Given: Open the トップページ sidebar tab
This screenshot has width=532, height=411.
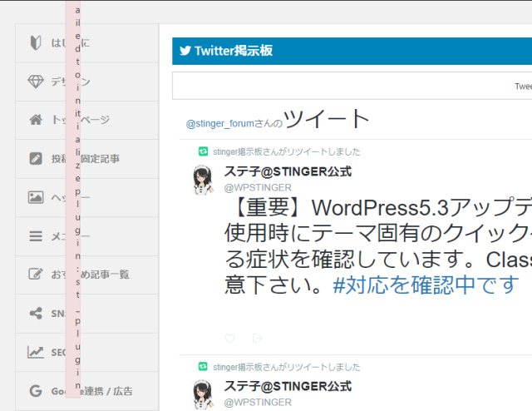Looking at the screenshot, I should [86, 120].
